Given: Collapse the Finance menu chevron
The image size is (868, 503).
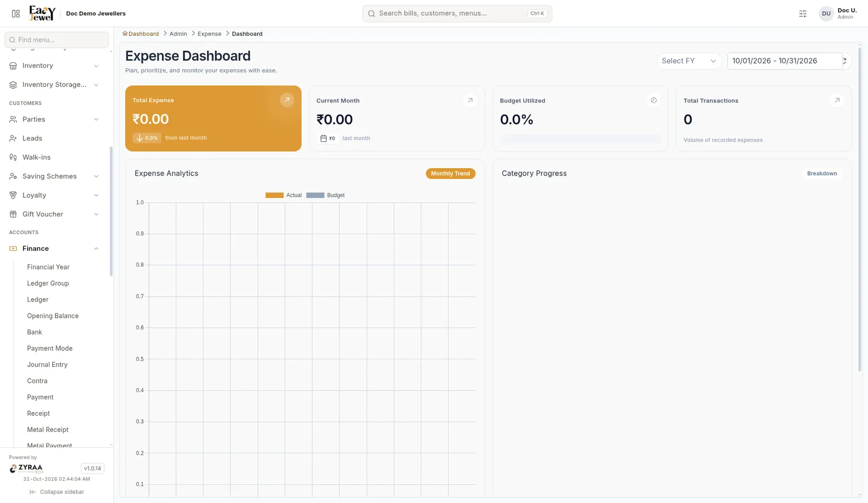Looking at the screenshot, I should (x=96, y=249).
